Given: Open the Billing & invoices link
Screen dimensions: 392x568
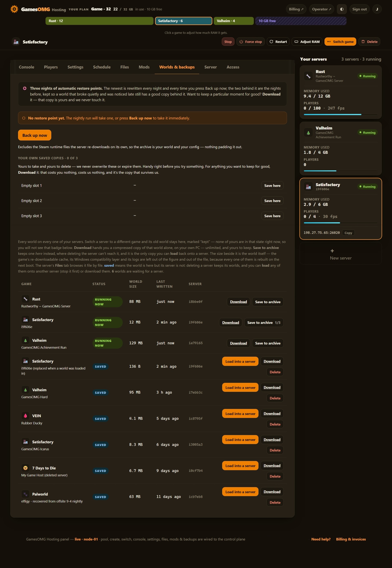Looking at the screenshot, I should point(351,539).
